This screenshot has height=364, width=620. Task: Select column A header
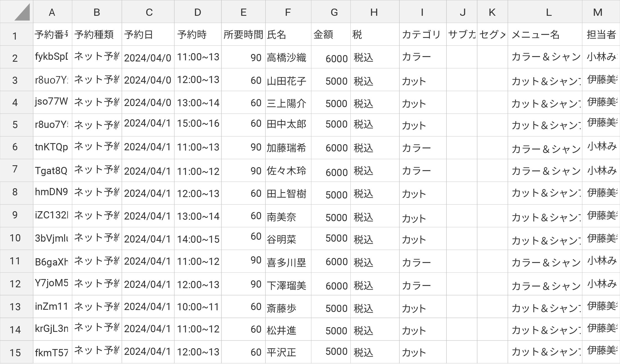click(x=52, y=12)
